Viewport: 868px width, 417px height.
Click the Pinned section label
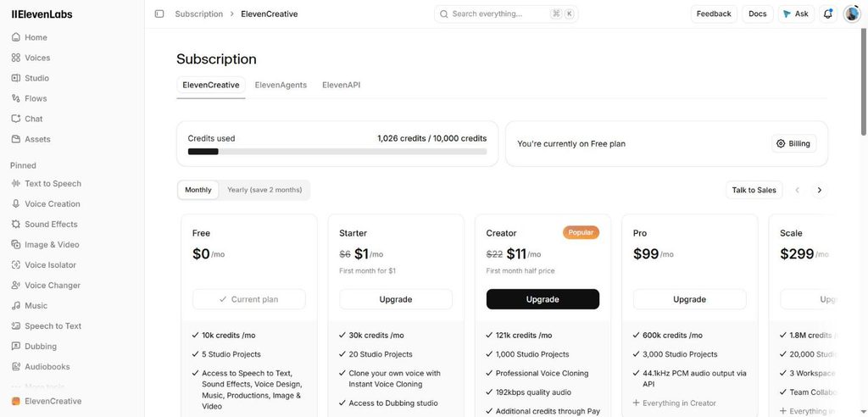[x=23, y=165]
